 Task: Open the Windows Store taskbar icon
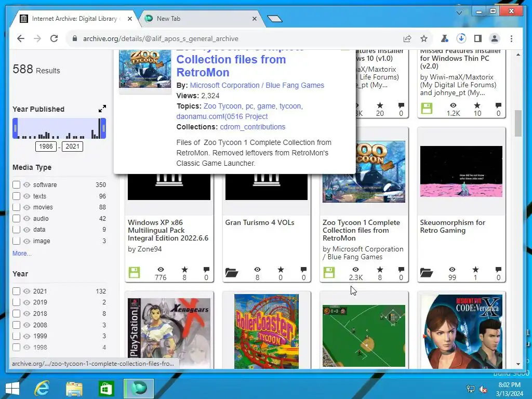106,389
